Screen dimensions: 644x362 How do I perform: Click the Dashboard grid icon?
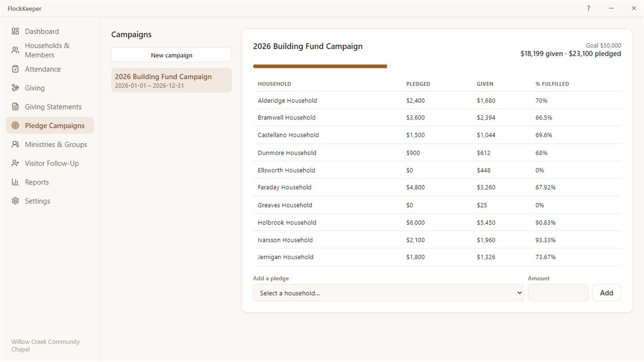click(x=15, y=31)
